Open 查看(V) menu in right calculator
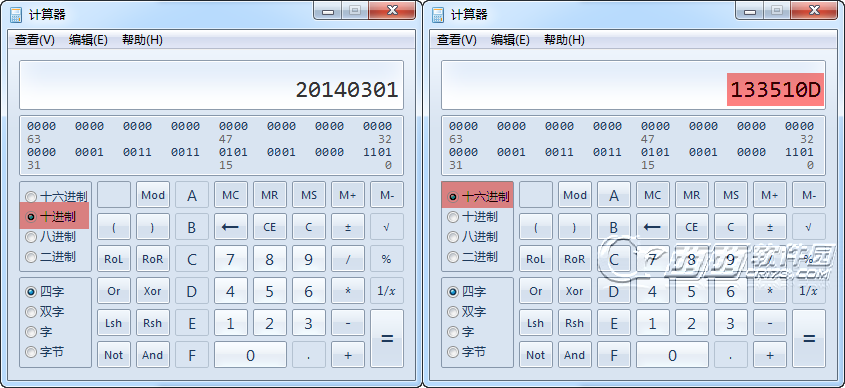The height and width of the screenshot is (388, 845). (457, 40)
